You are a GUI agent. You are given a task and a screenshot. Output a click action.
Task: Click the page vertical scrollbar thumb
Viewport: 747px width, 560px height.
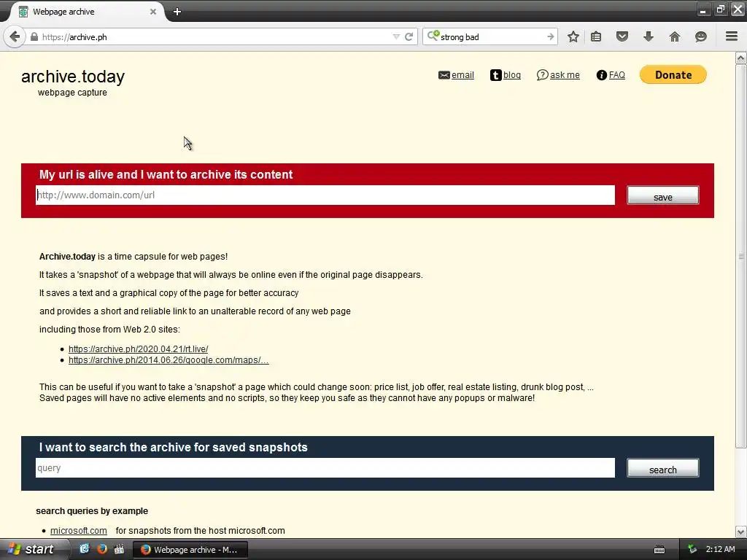(741, 256)
